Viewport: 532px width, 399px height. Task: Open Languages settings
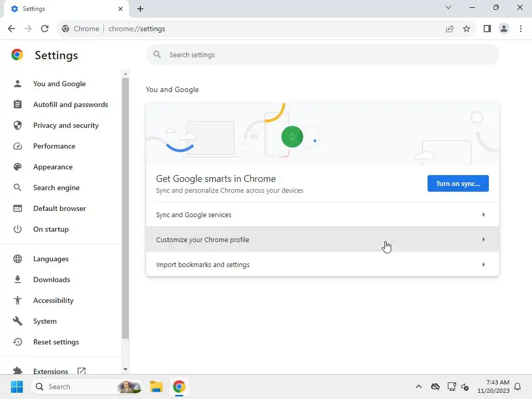tap(51, 259)
